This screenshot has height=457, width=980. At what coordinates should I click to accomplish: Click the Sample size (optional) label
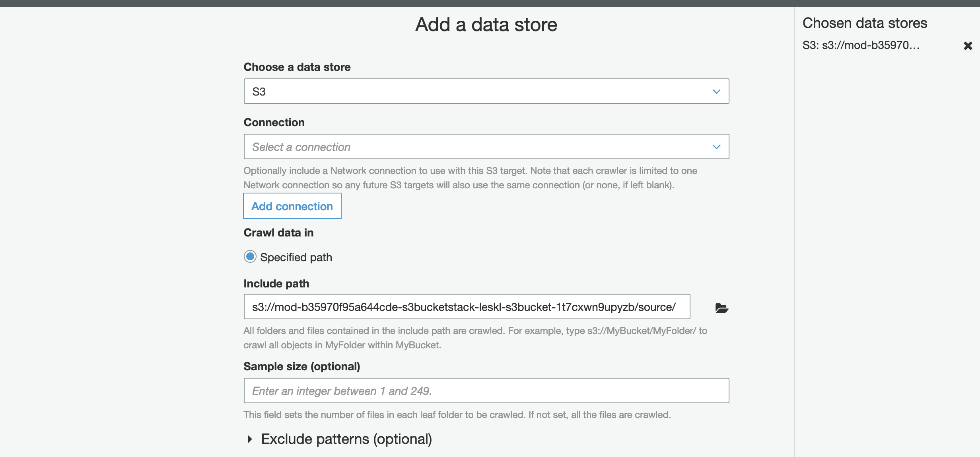301,366
